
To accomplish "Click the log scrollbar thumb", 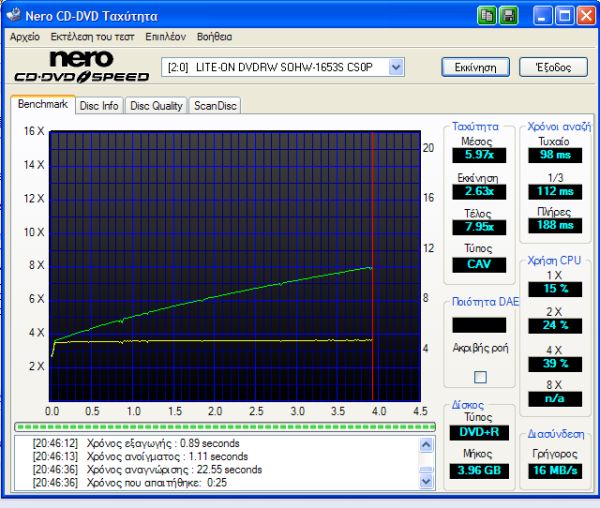I will tap(426, 469).
